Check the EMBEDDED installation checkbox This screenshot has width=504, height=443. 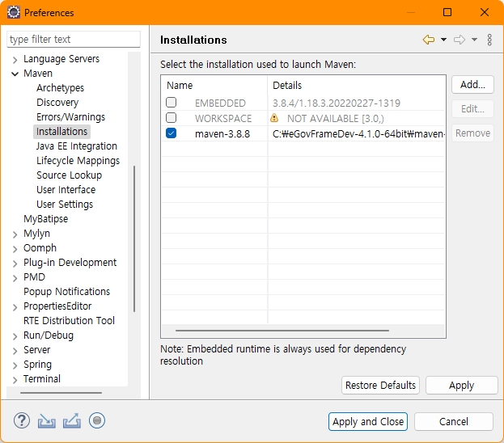point(171,103)
